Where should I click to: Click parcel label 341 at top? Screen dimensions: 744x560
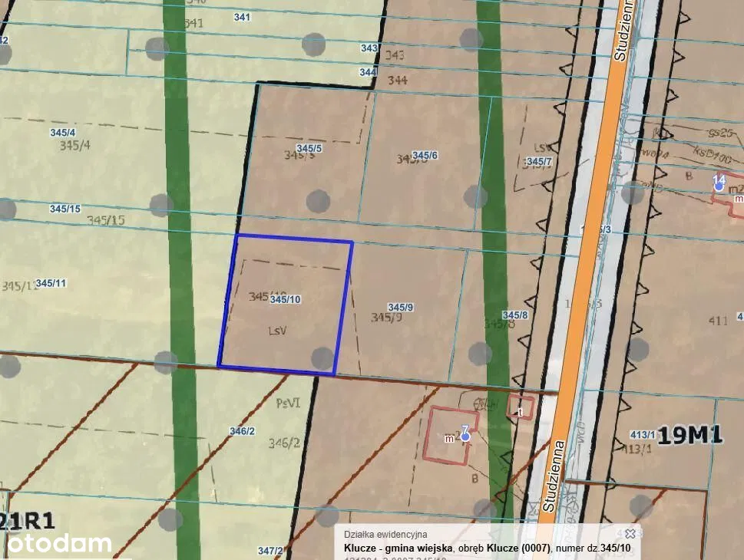tap(243, 17)
